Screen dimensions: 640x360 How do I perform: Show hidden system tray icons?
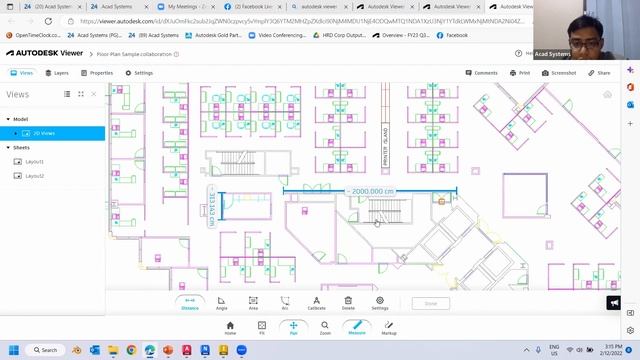(527, 350)
